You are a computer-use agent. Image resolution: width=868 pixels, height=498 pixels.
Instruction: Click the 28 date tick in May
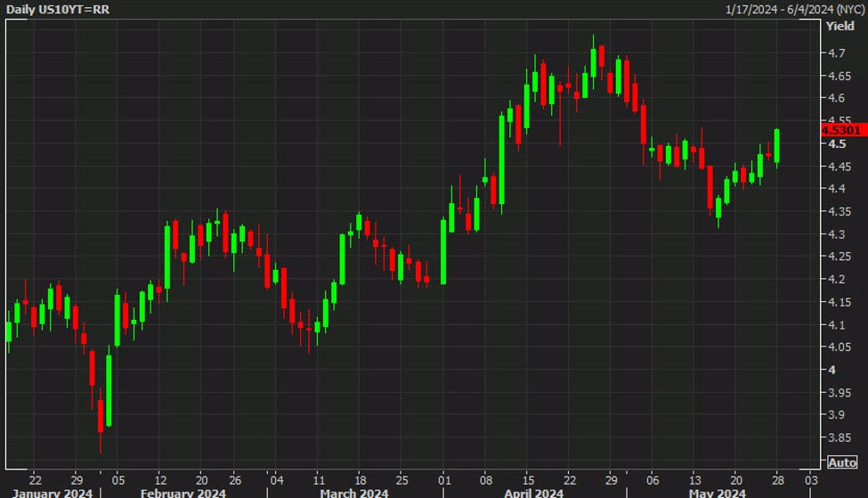pos(778,480)
